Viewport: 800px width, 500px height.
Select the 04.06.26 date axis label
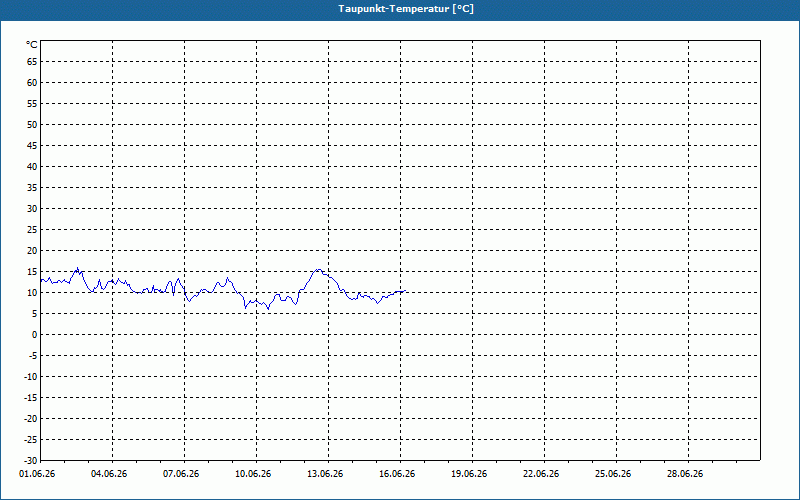tap(109, 474)
